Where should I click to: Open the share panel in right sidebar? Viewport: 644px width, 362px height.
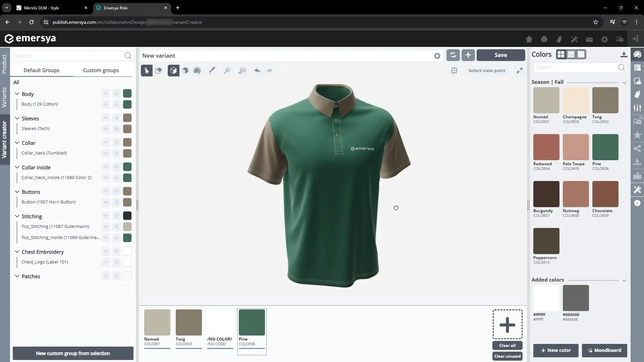click(637, 148)
